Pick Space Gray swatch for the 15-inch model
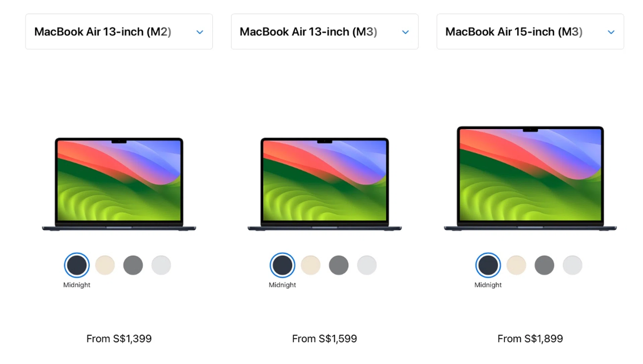The image size is (643, 364). point(545,265)
